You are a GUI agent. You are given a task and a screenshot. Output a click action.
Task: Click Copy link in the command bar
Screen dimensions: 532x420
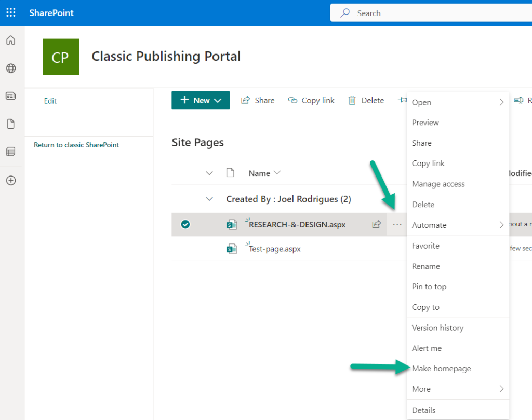(x=311, y=100)
